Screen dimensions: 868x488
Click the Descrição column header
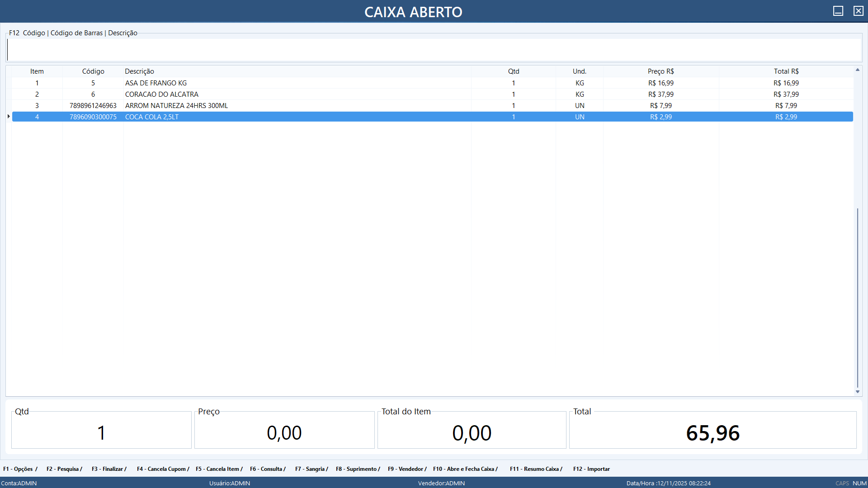pos(139,71)
